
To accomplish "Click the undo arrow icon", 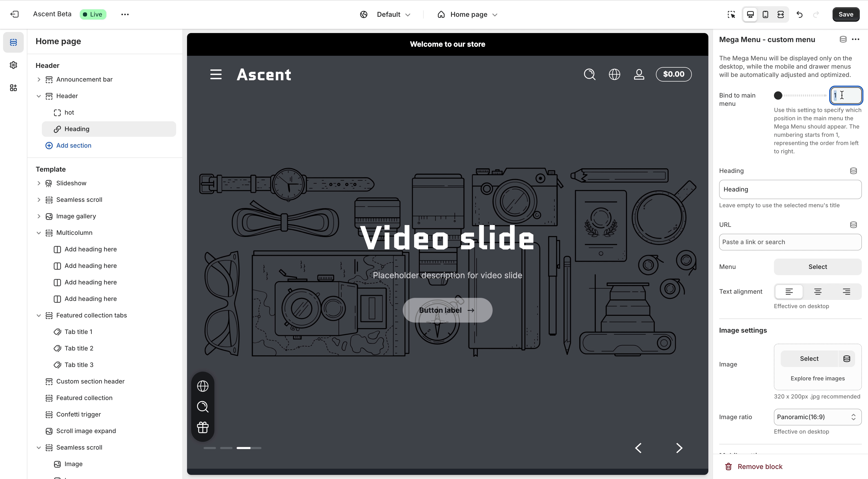I will (x=800, y=14).
